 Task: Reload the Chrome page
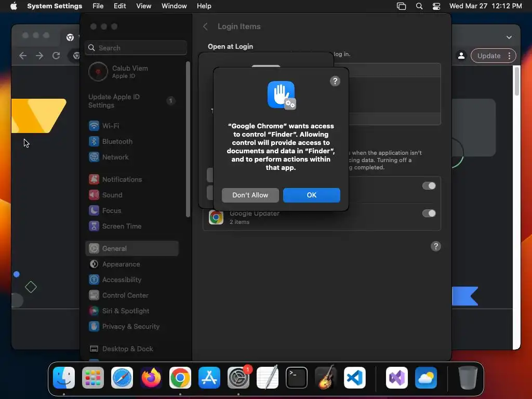pyautogui.click(x=56, y=56)
